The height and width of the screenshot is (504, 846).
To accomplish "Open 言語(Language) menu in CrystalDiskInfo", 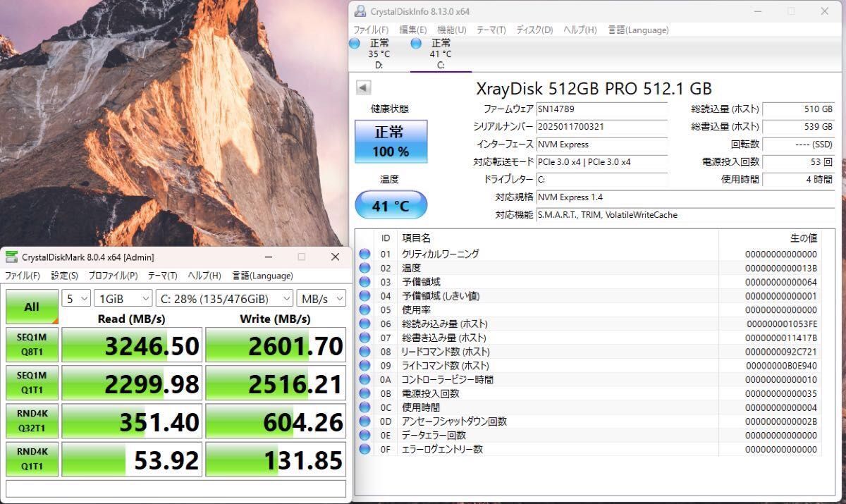I will [639, 30].
